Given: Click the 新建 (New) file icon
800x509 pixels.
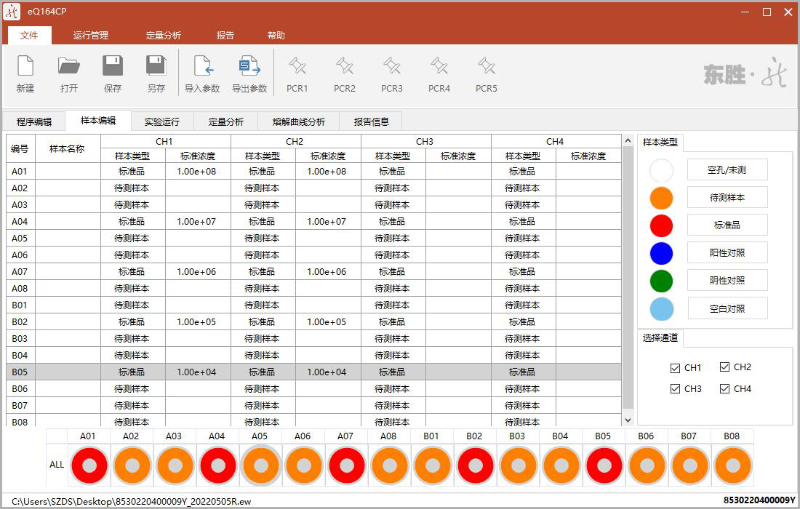Looking at the screenshot, I should (25, 68).
